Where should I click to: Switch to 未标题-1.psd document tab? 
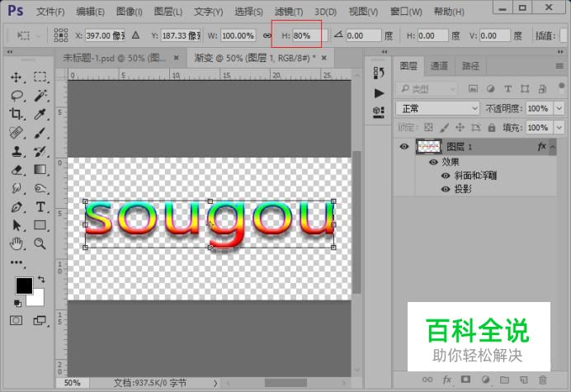pyautogui.click(x=115, y=58)
